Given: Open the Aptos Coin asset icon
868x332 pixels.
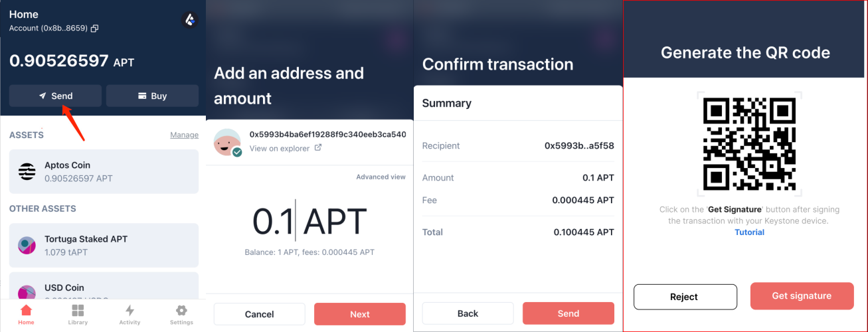Looking at the screenshot, I should pos(27,172).
